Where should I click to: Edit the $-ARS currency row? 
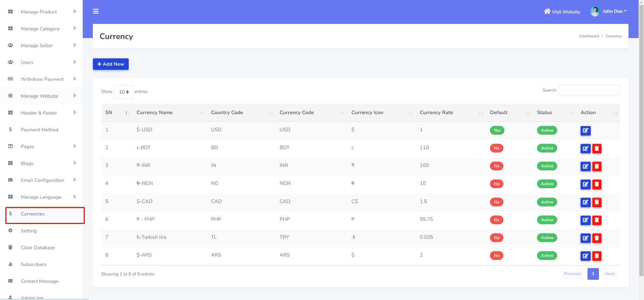(585, 256)
